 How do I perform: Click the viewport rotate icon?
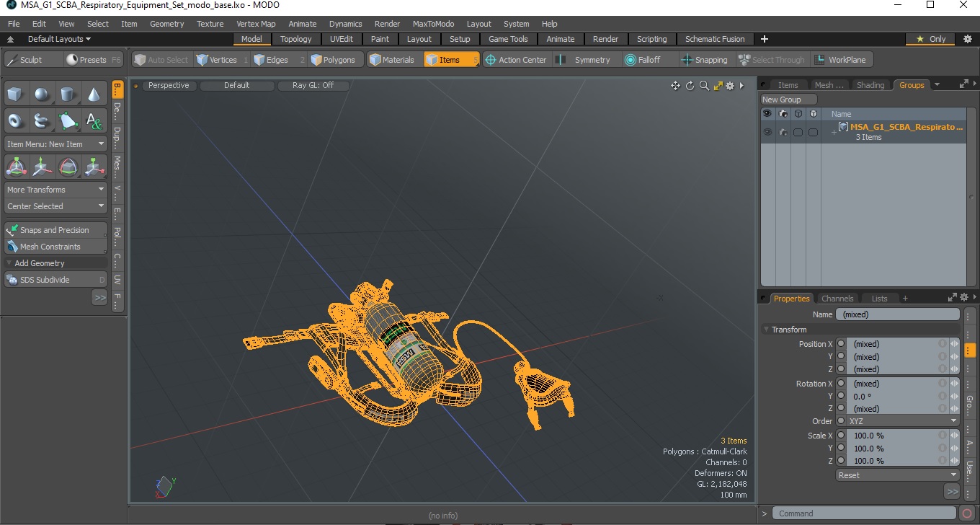[690, 86]
